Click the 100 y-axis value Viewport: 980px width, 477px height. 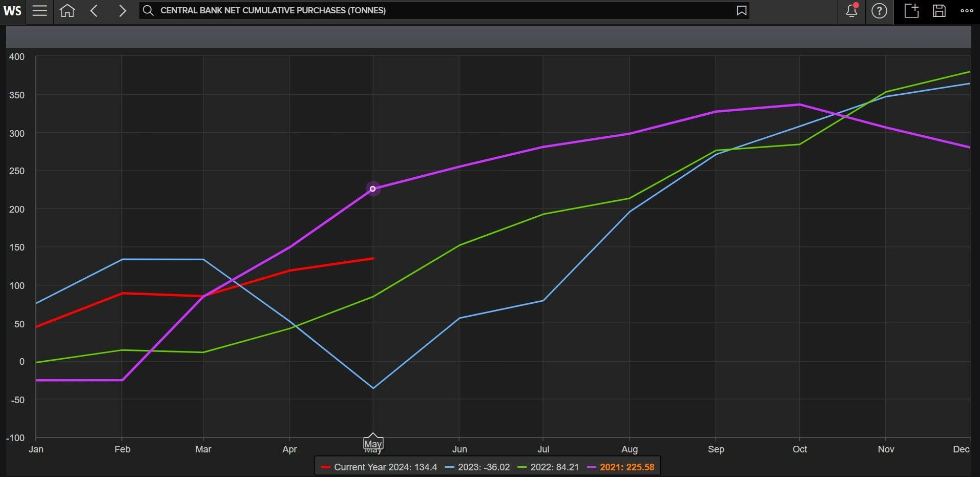pos(17,286)
